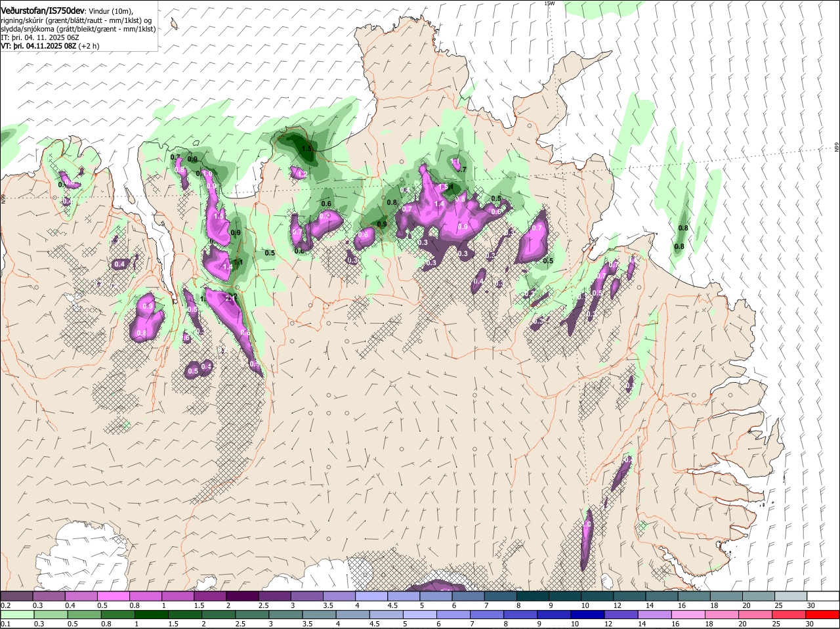Click the 'VT: þri. 04.11.2025 08Z' valid time
The width and height of the screenshot is (840, 629).
click(x=39, y=46)
